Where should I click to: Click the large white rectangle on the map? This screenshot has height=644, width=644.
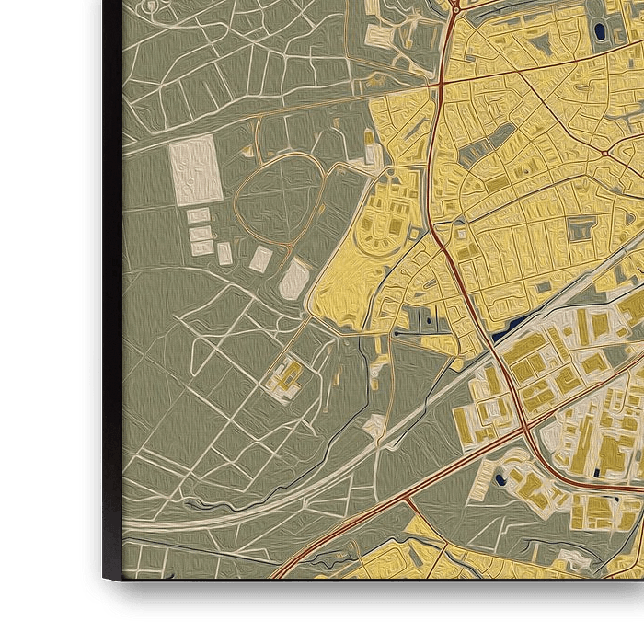195,170
